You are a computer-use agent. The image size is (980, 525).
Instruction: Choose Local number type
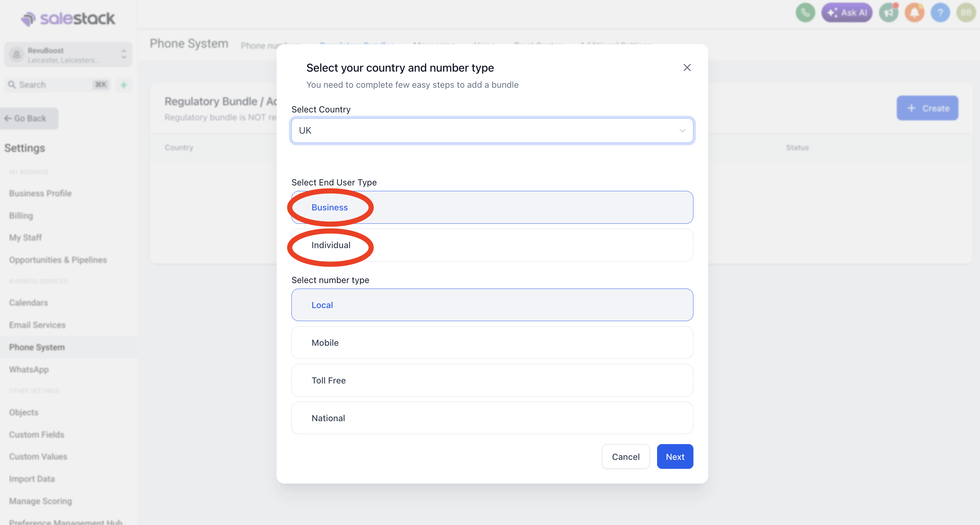pyautogui.click(x=492, y=305)
